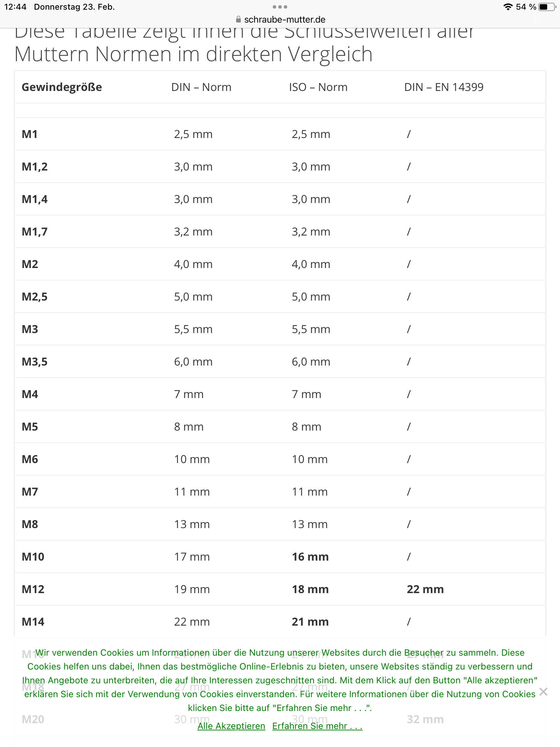Screen dimensions: 560x747
Task: Click the DIN – Norm column header
Action: click(201, 87)
